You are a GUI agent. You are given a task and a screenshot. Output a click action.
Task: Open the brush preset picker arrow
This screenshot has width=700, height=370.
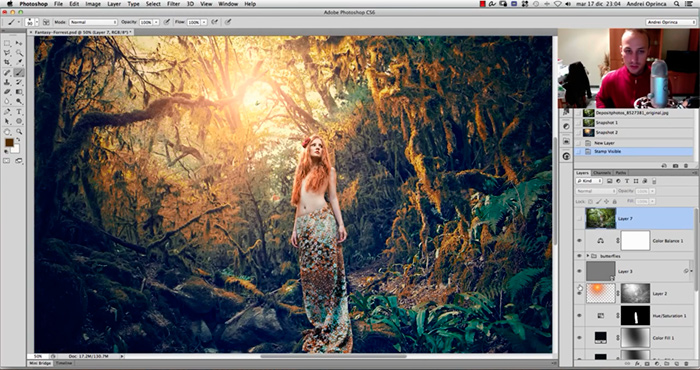click(x=36, y=22)
